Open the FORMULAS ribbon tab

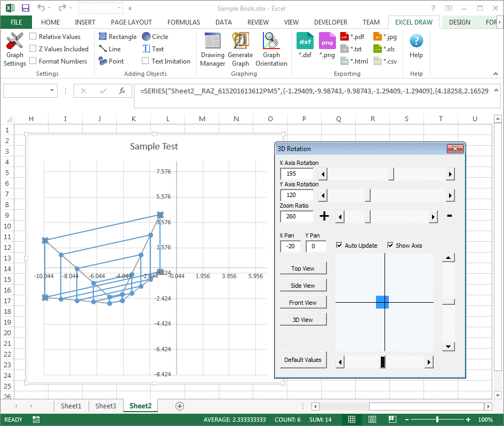point(183,22)
